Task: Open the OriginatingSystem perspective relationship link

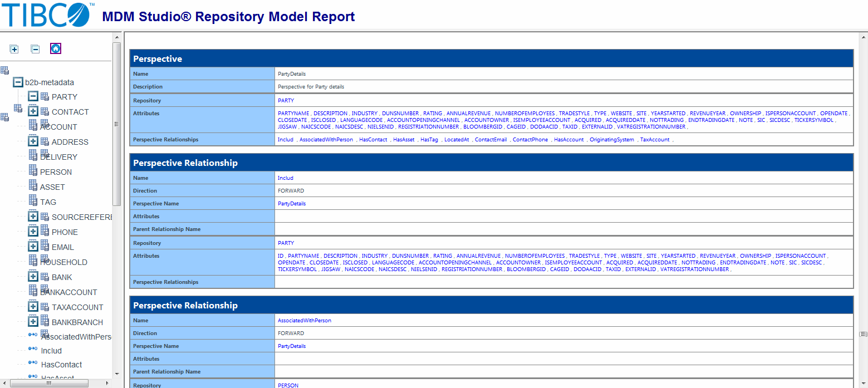Action: (x=612, y=140)
